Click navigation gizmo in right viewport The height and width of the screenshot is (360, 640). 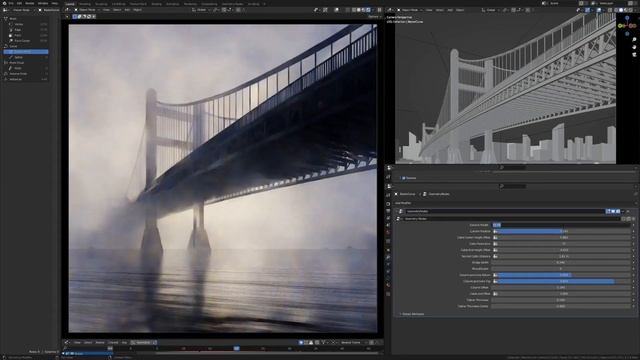627,26
